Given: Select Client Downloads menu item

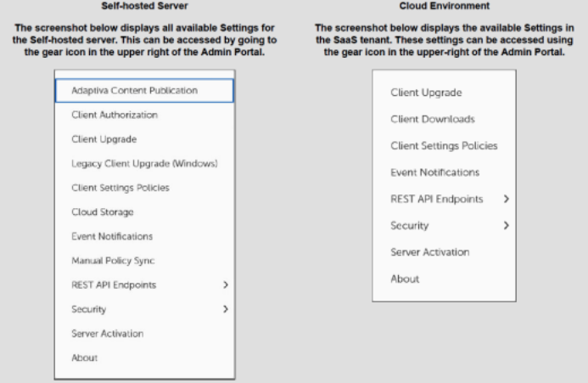Looking at the screenshot, I should click(433, 119).
